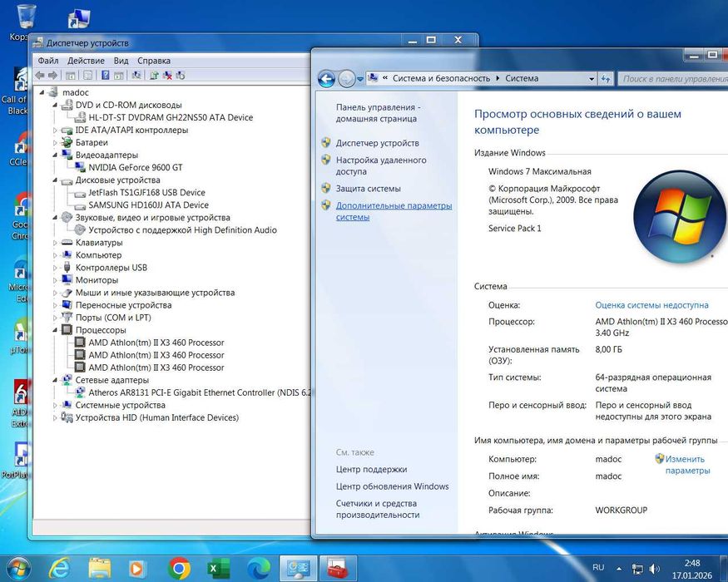
Task: Click the network icon in system tray
Action: pos(637,569)
